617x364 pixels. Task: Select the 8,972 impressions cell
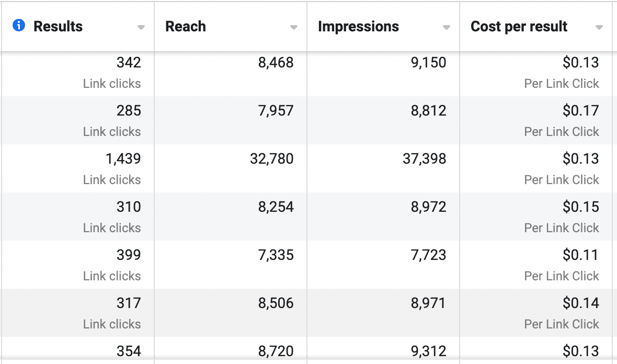tap(429, 207)
